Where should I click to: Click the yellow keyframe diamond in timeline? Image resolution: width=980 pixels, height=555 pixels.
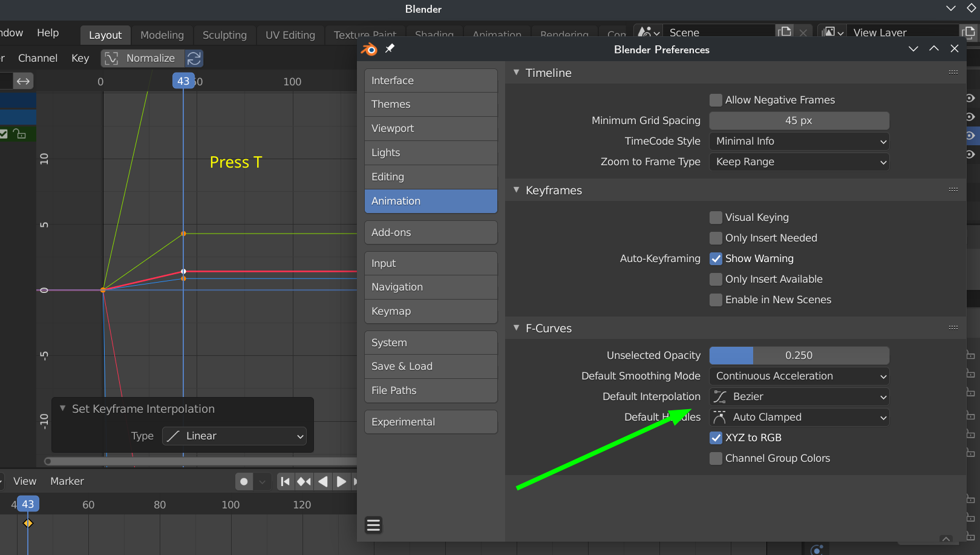(28, 523)
